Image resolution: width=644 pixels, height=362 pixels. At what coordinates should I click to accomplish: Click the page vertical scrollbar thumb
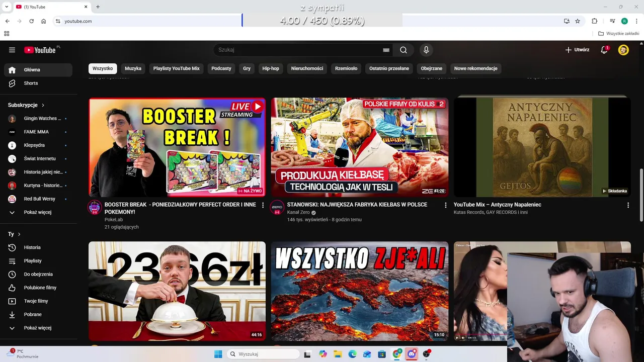[641, 195]
